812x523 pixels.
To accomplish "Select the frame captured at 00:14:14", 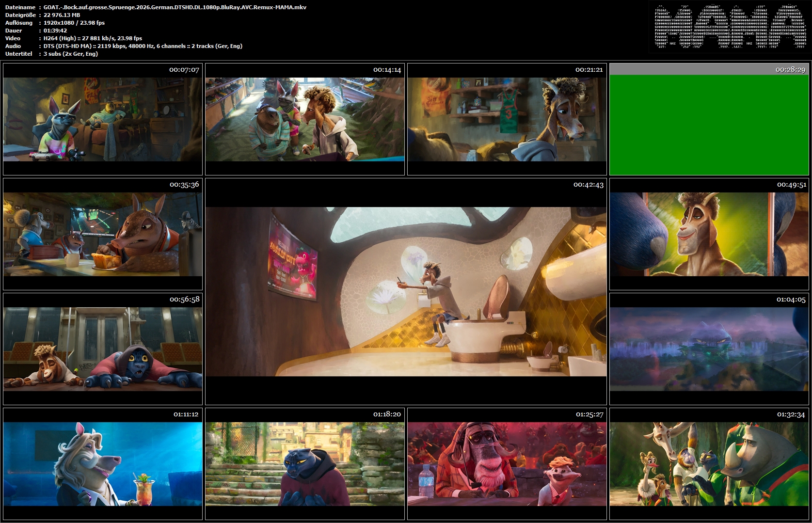I will (x=305, y=119).
